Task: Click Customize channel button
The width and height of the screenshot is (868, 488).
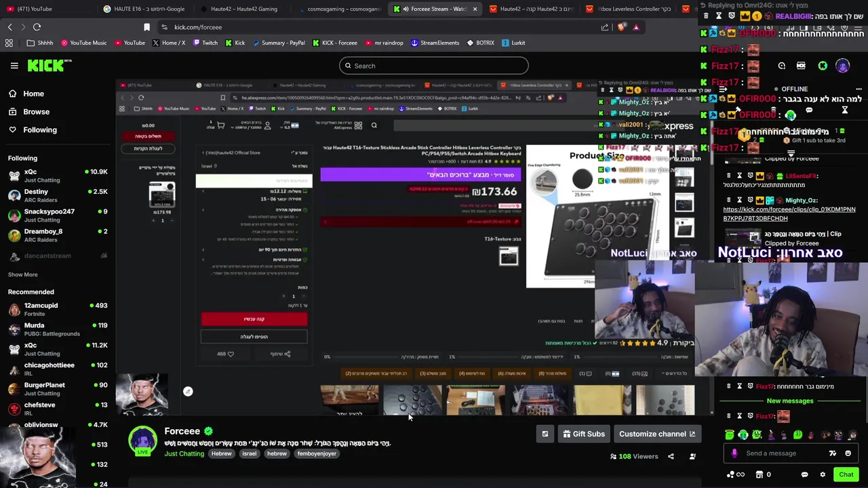Action: coord(656,434)
